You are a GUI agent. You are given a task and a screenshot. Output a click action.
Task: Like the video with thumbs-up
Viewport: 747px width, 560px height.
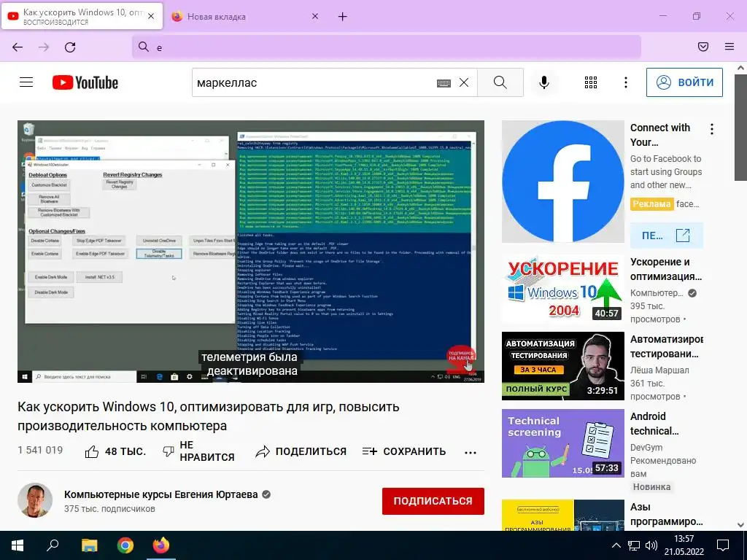pos(115,451)
